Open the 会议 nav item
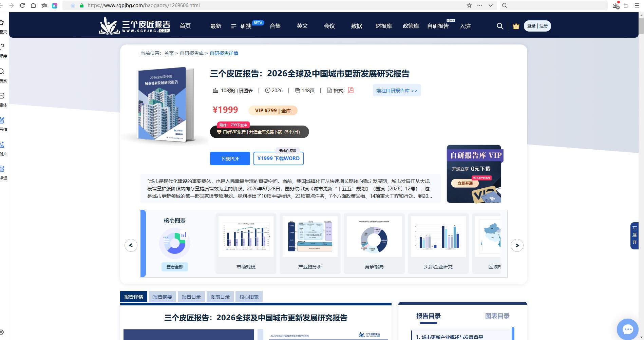Viewport: 644px width, 340px height. (x=329, y=26)
